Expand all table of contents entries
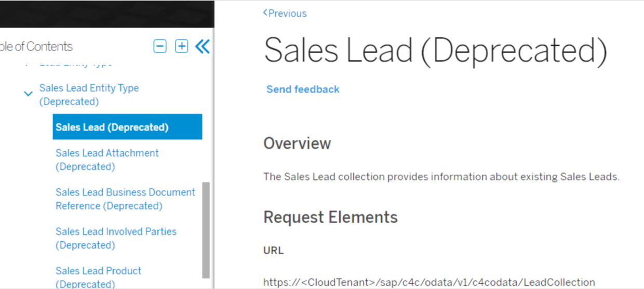The image size is (644, 289). (181, 46)
